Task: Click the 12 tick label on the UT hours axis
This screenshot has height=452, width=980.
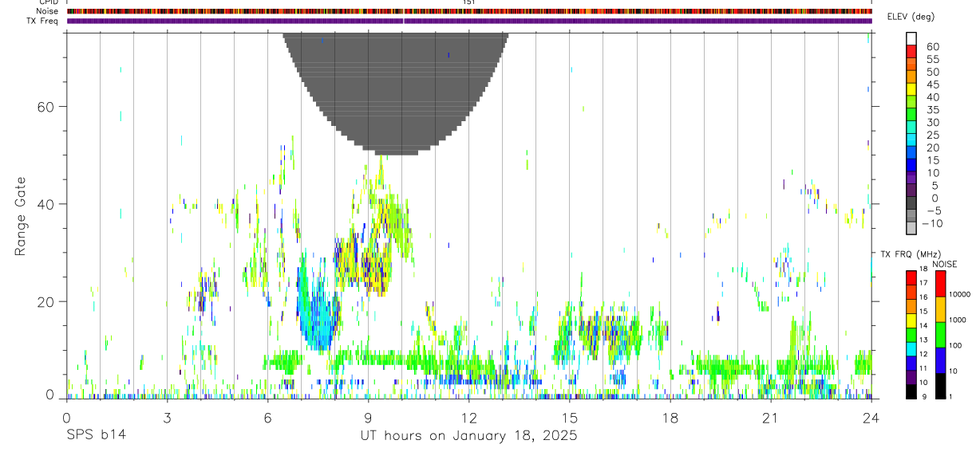Action: pyautogui.click(x=469, y=418)
